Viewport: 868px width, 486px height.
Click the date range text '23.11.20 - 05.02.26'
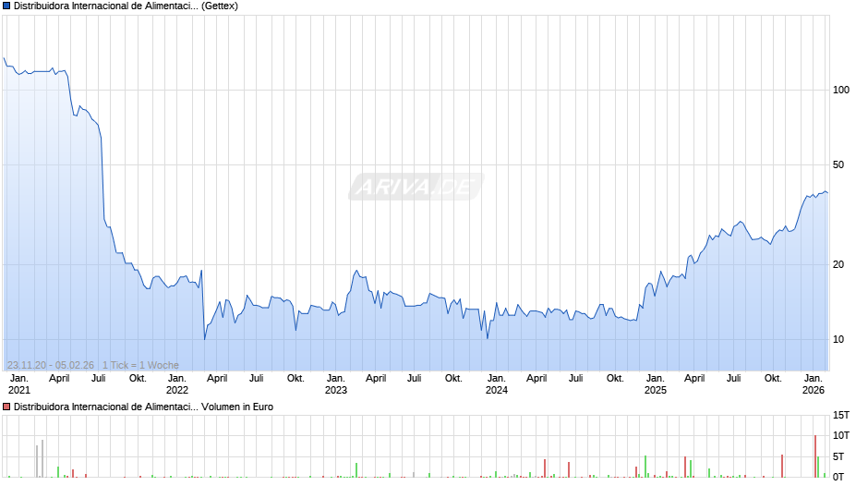51,365
